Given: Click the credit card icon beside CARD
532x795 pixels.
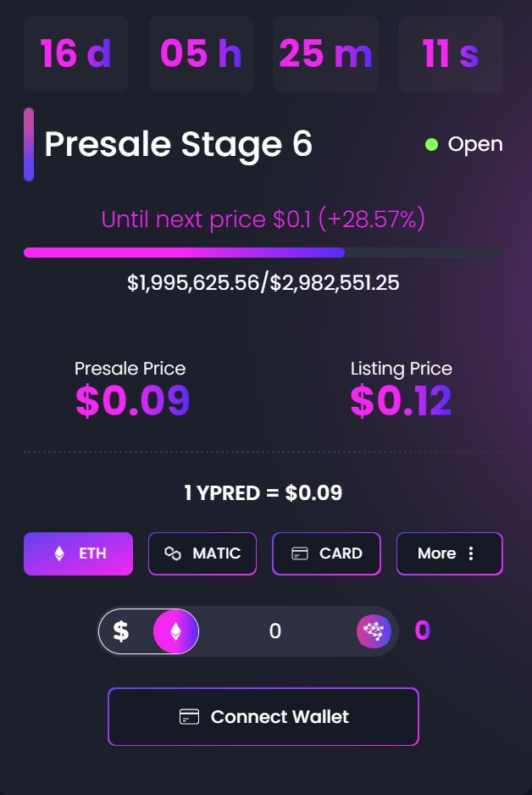Looking at the screenshot, I should 299,553.
